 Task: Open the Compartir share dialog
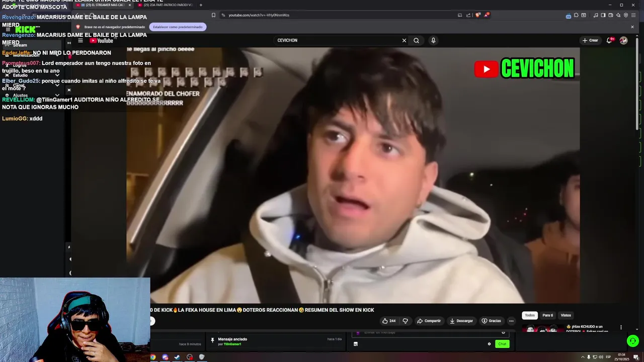click(429, 321)
